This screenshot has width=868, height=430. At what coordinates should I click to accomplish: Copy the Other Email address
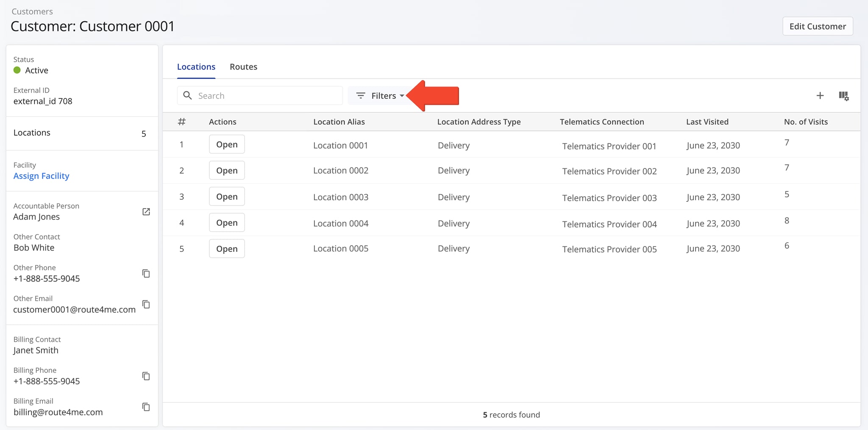pos(146,304)
